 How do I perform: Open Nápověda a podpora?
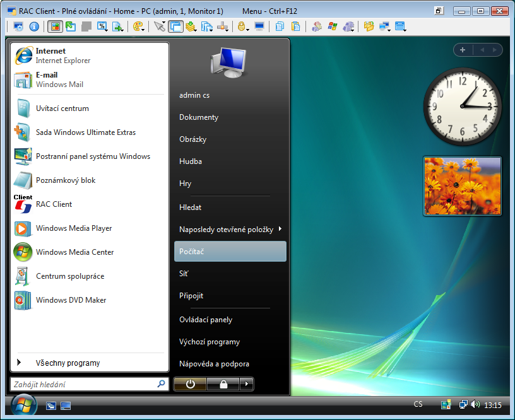(230, 364)
